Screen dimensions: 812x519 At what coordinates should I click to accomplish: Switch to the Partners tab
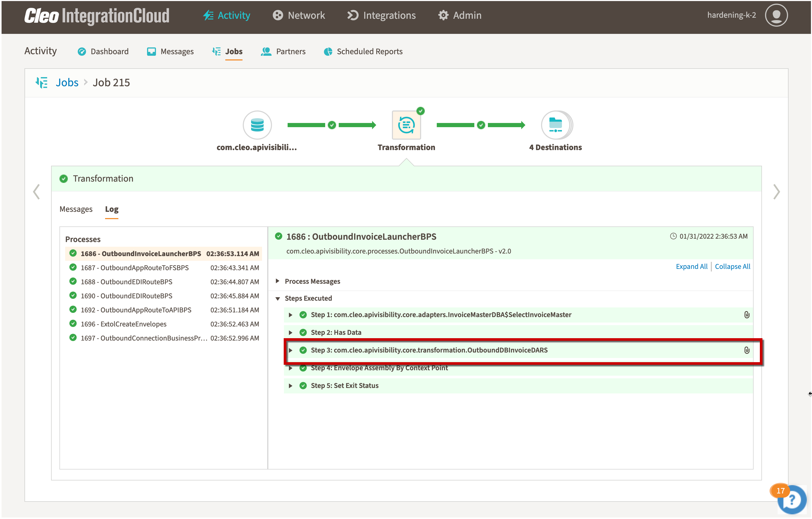click(283, 51)
